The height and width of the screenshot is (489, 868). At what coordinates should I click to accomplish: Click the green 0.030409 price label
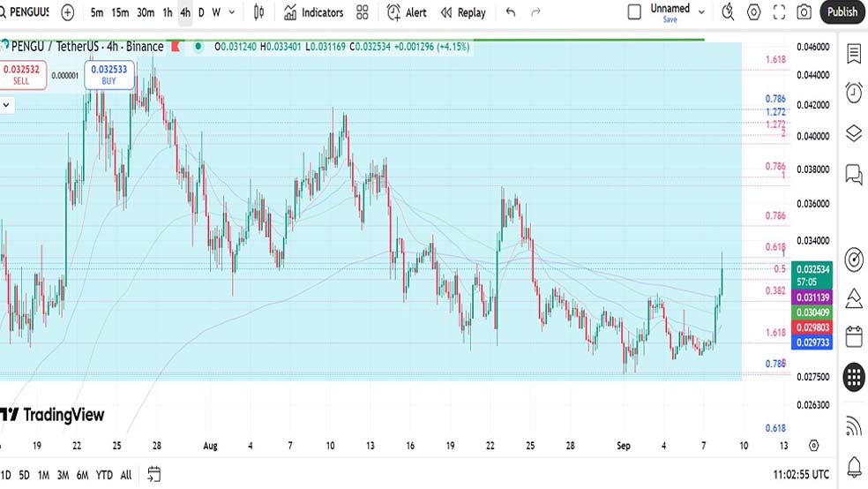812,312
